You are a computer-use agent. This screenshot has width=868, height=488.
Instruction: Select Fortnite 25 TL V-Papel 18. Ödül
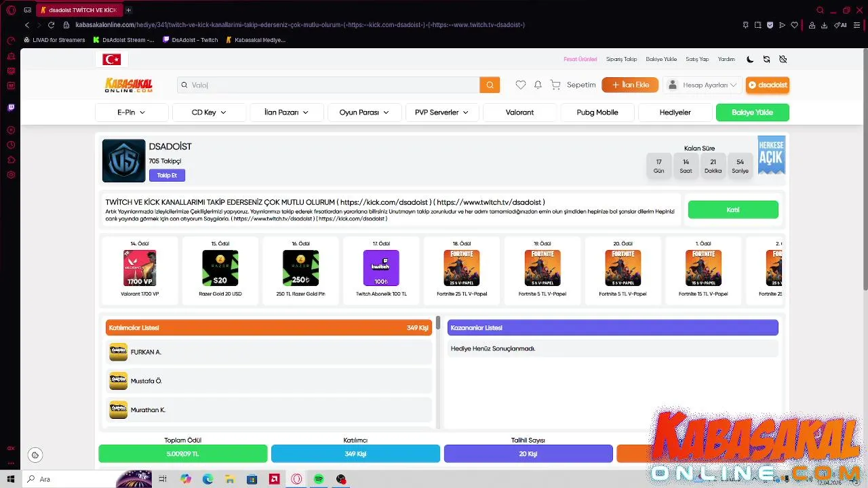point(462,268)
